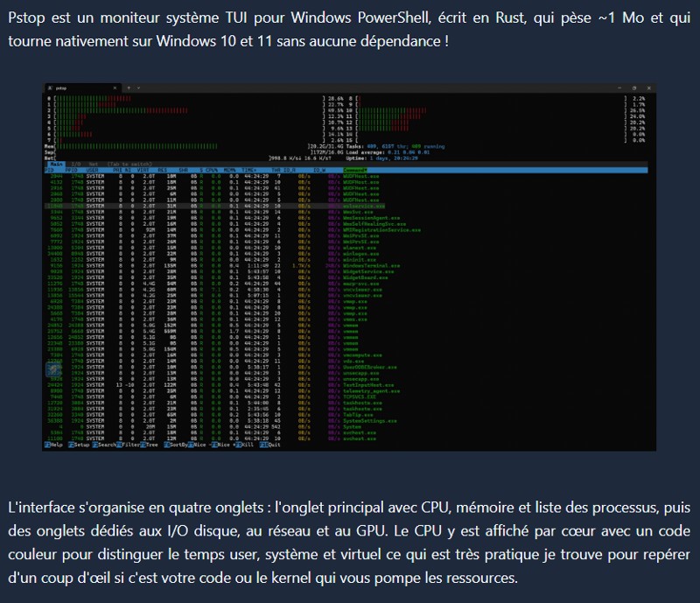Screen dimensions: 700x603
Task: Activate Search in the function bar
Action: (104, 445)
